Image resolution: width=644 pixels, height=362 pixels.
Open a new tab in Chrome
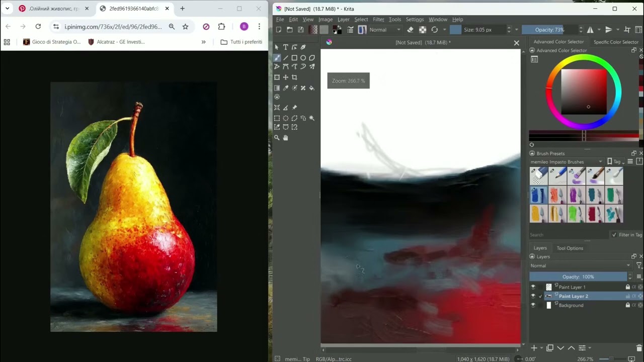tap(182, 9)
